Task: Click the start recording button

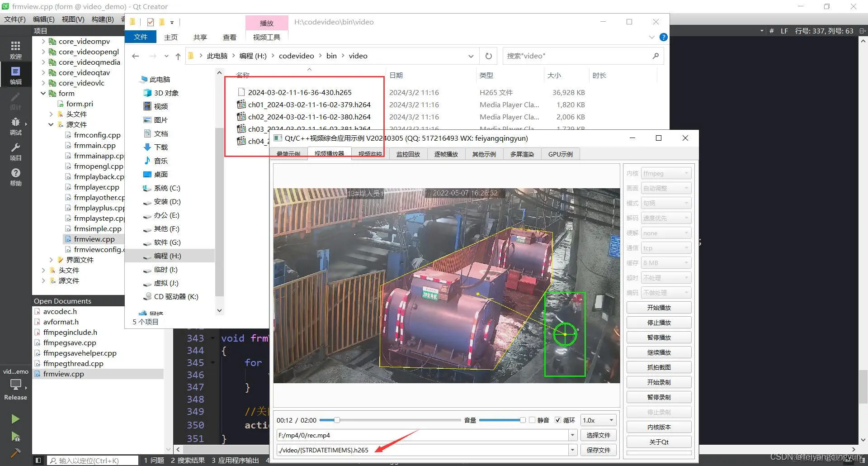Action: pyautogui.click(x=659, y=382)
